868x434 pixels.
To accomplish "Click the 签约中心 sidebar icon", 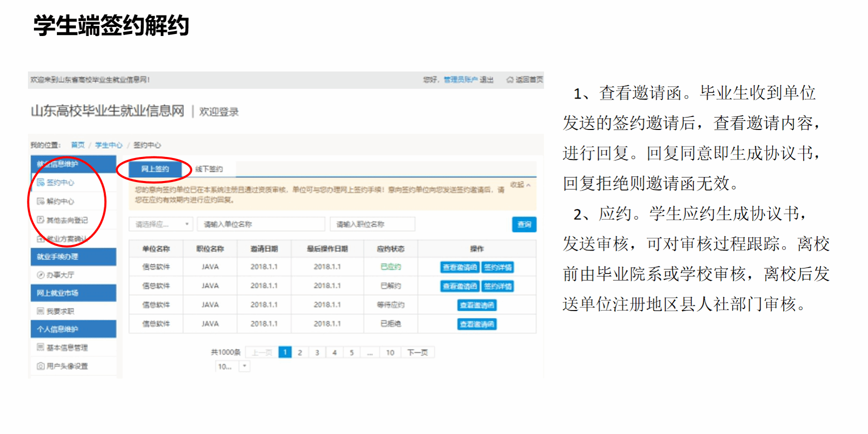I will pyautogui.click(x=41, y=182).
